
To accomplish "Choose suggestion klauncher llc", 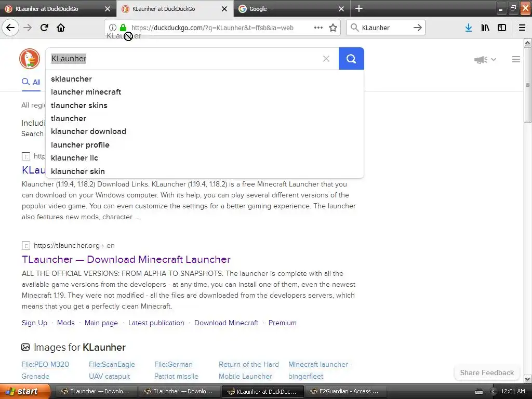I will (205, 158).
